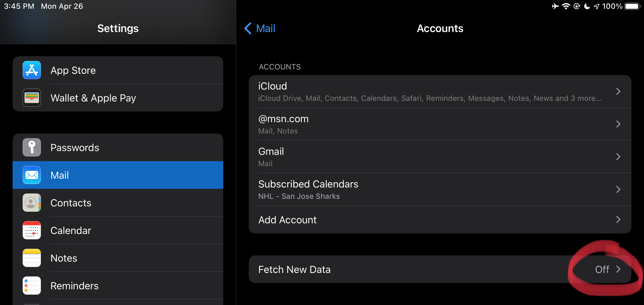Tap the Wi-Fi status icon
Viewport: 644px width, 305px height.
(x=566, y=6)
